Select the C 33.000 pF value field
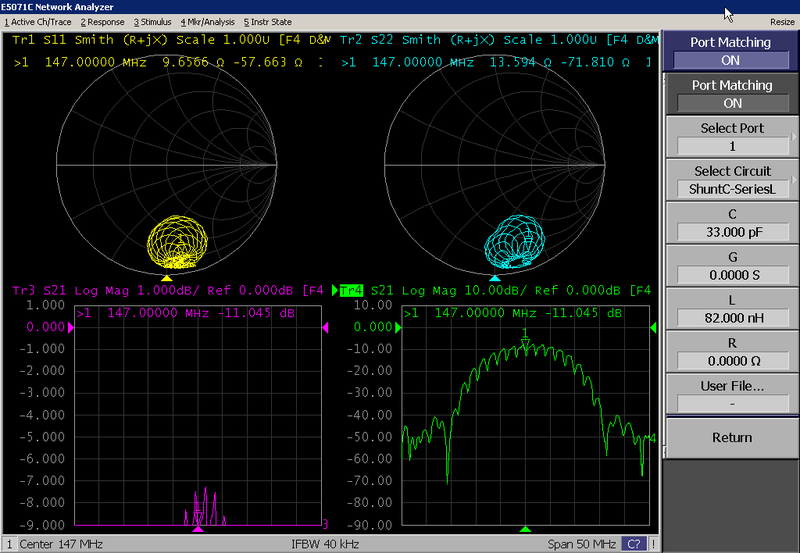 (x=732, y=232)
